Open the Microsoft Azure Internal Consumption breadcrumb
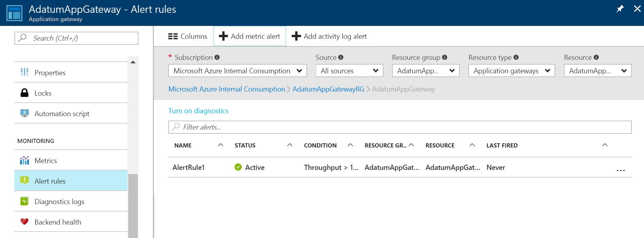644x238 pixels. point(227,89)
